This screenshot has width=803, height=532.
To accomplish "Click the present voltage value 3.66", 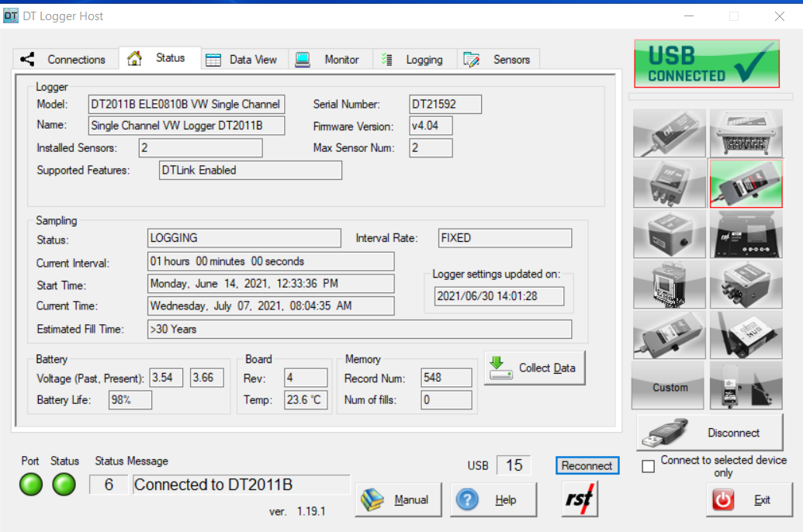I will coord(207,378).
